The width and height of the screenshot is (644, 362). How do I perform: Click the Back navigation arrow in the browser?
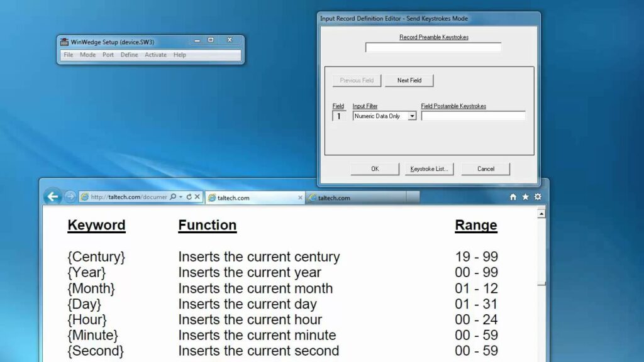[x=53, y=197]
